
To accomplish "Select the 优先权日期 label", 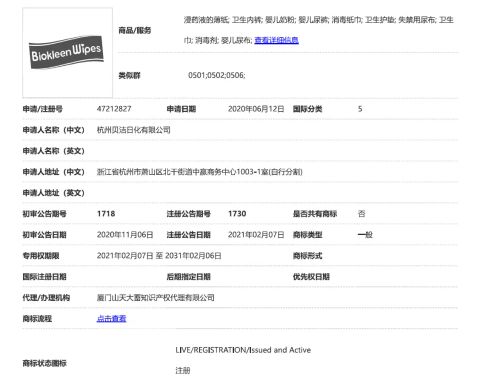I will [311, 277].
